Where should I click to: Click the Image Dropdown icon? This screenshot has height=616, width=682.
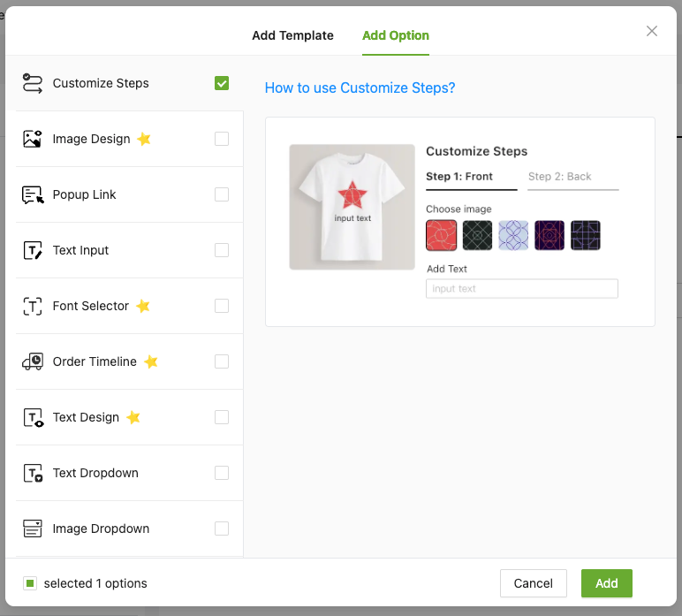(x=33, y=529)
